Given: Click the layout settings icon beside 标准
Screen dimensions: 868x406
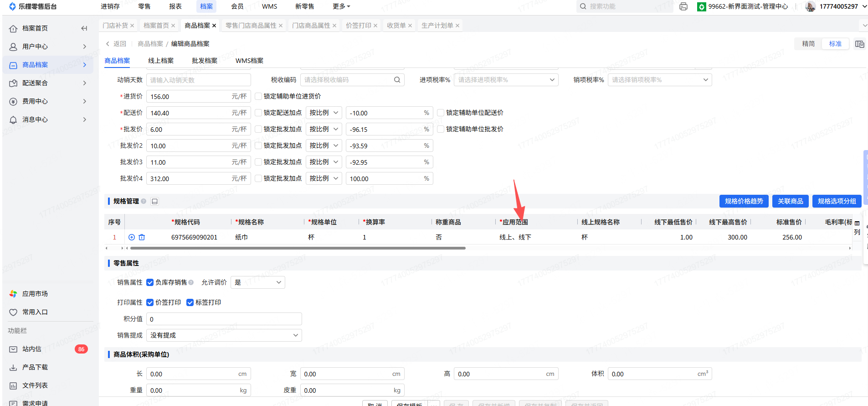Looking at the screenshot, I should (x=860, y=44).
